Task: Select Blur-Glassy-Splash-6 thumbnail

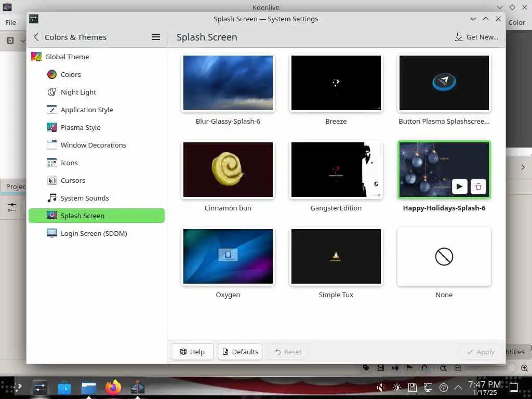Action: pos(228,83)
